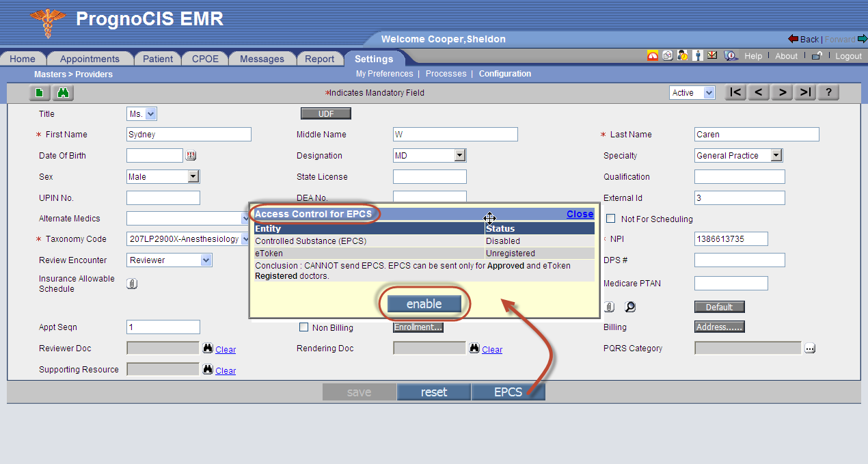Click the new provider document icon

pyautogui.click(x=40, y=93)
